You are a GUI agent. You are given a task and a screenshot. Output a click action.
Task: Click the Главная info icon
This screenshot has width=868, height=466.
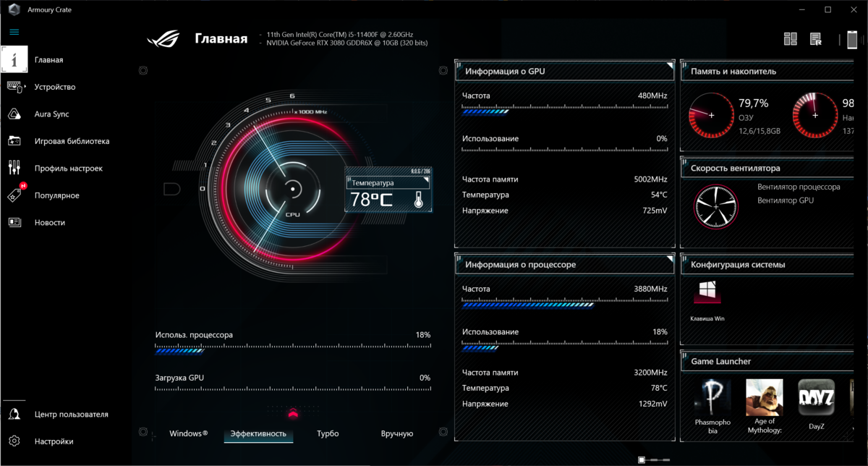(x=14, y=60)
